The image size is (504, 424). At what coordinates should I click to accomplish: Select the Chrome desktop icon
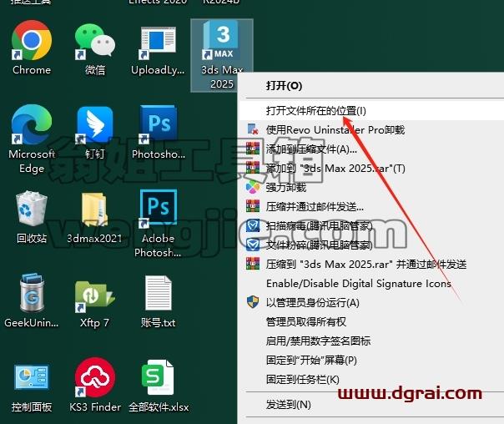pos(32,48)
